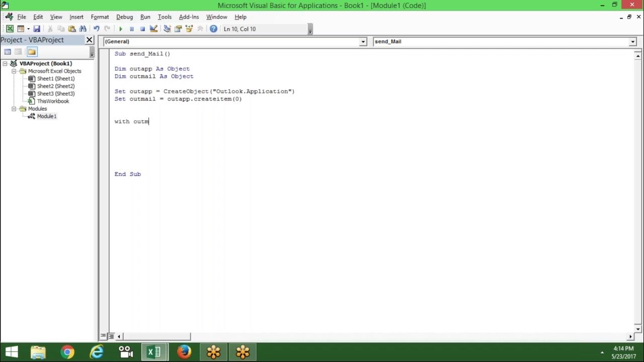Click 'Dim outapp As Object' line
Viewport: 644px width, 362px height.
coord(152,69)
